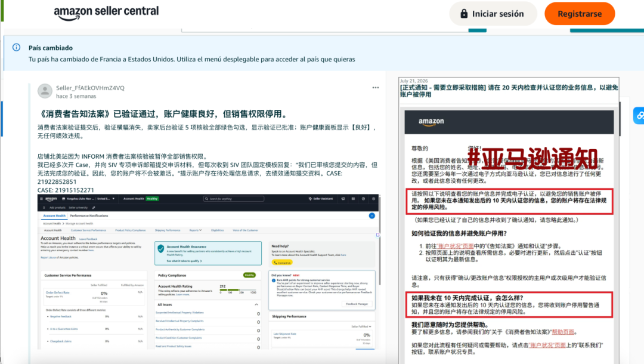Switch to the Performance Notifications tab
This screenshot has width=644, height=364.
[89, 215]
